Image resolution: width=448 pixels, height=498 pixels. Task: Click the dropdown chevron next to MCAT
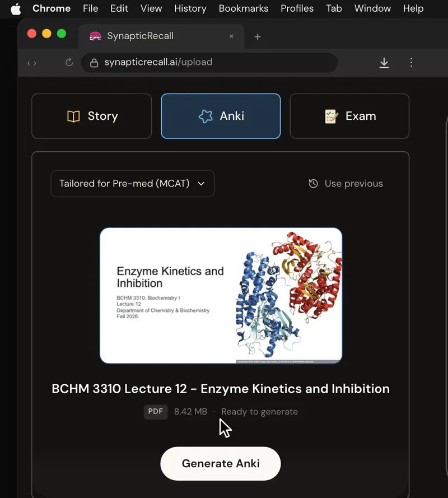[x=201, y=184]
